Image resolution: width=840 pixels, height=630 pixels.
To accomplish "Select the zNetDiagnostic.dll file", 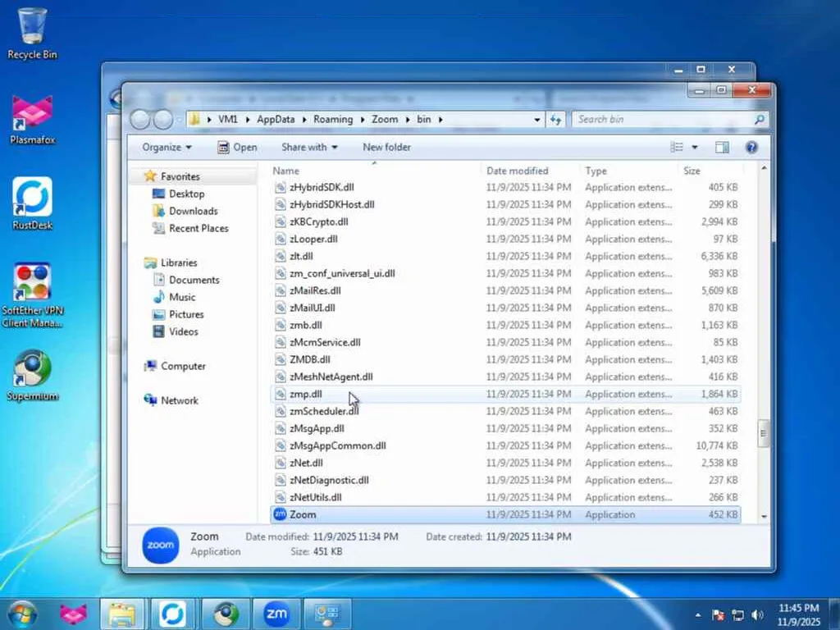I will click(x=505, y=480).
